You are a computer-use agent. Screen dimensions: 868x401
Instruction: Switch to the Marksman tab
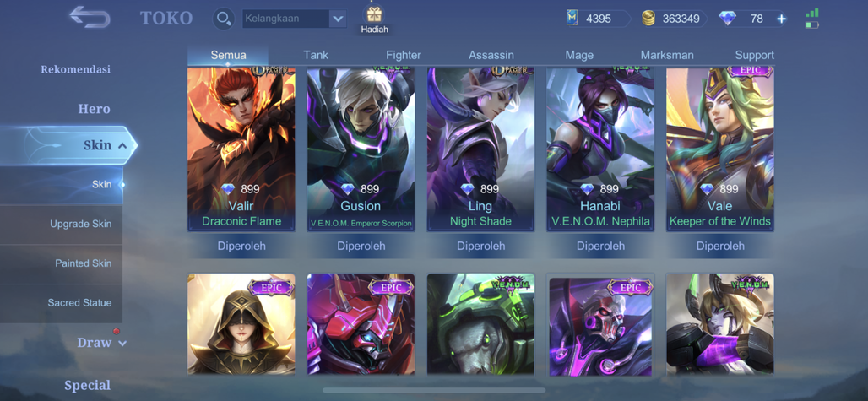[x=667, y=56]
